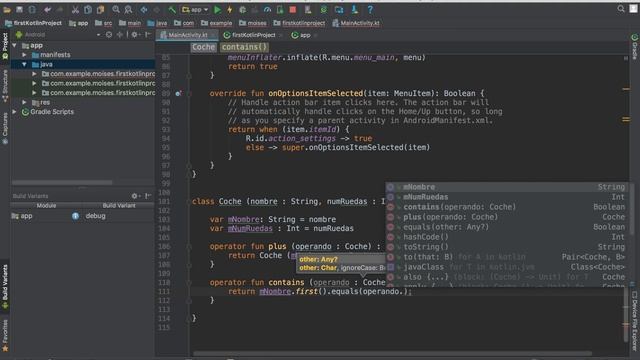Click the Copy toolbar icon
The width and height of the screenshot is (640, 360).
(88, 9)
